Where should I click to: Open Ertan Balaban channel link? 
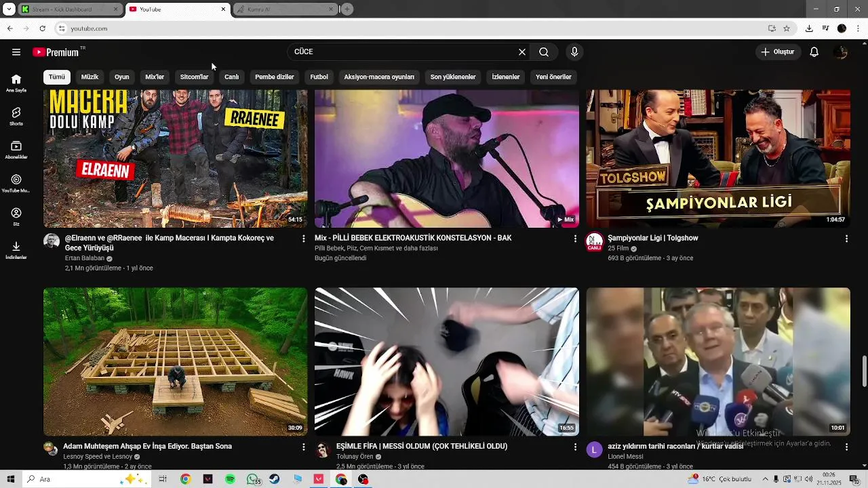[85, 258]
